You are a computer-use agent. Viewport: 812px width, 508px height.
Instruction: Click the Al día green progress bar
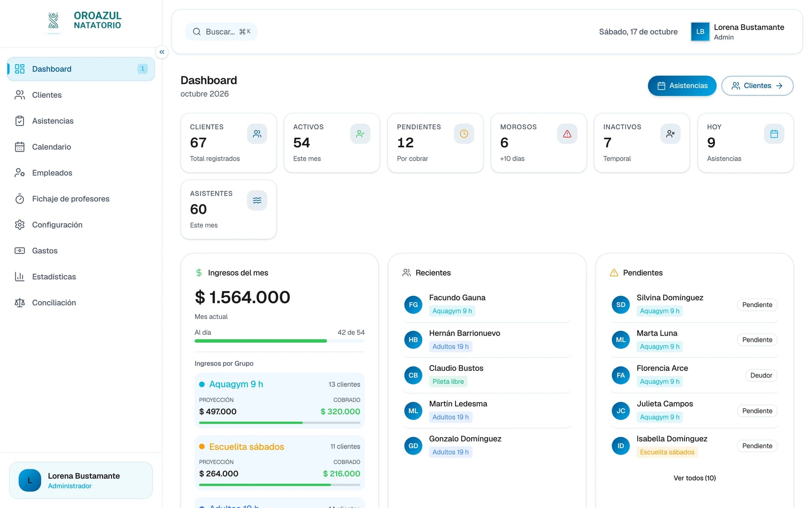point(279,341)
